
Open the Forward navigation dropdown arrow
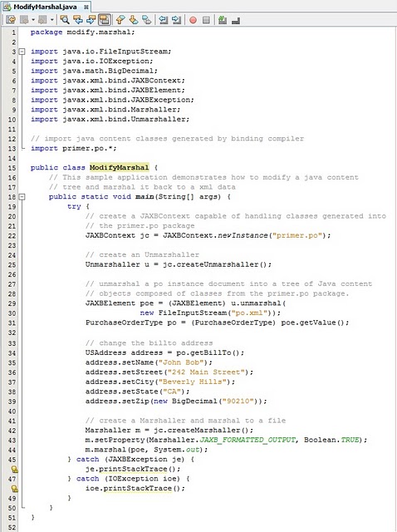click(51, 20)
